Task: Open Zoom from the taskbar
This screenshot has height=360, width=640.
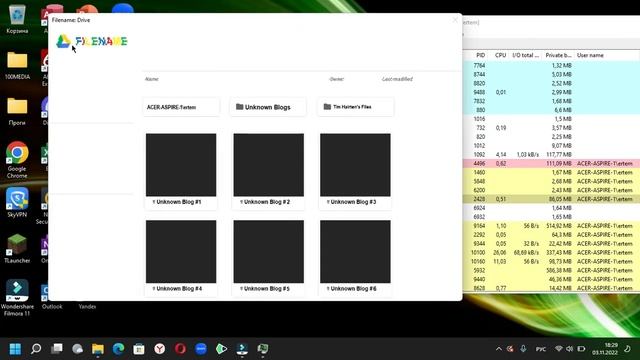Action: (201, 349)
